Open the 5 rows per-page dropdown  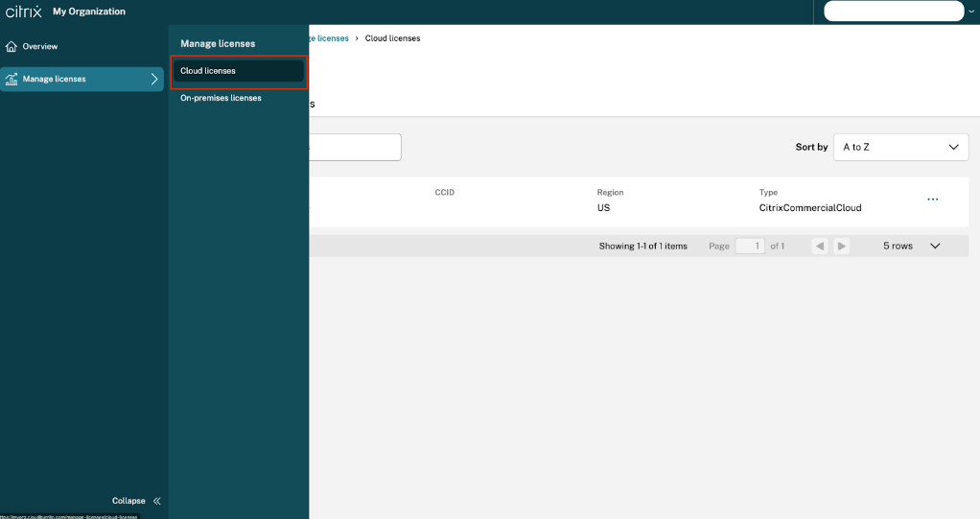tap(911, 247)
